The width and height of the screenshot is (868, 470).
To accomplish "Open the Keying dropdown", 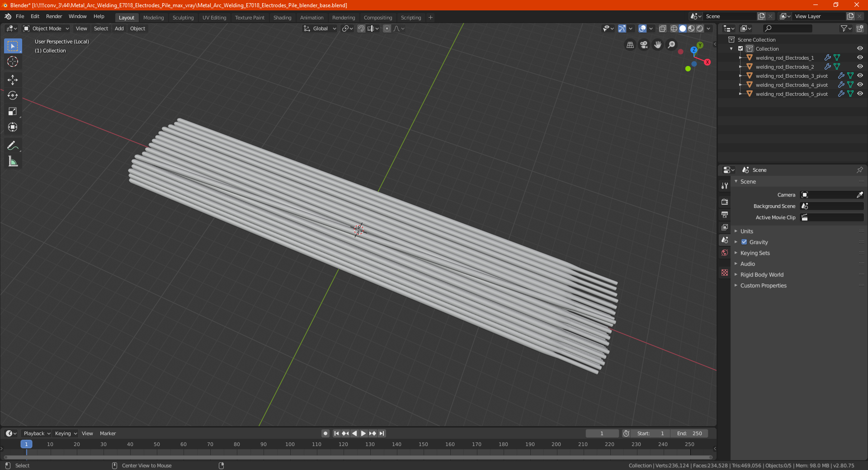I will click(x=66, y=433).
